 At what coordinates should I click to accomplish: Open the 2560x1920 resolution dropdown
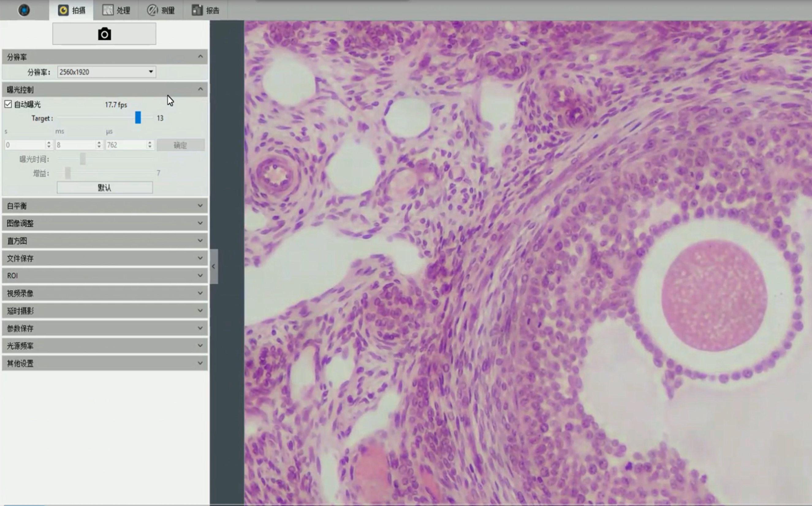[106, 72]
